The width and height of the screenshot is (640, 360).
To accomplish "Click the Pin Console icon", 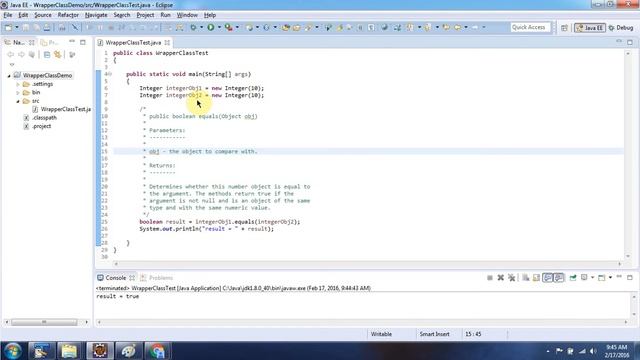I will coord(573,278).
